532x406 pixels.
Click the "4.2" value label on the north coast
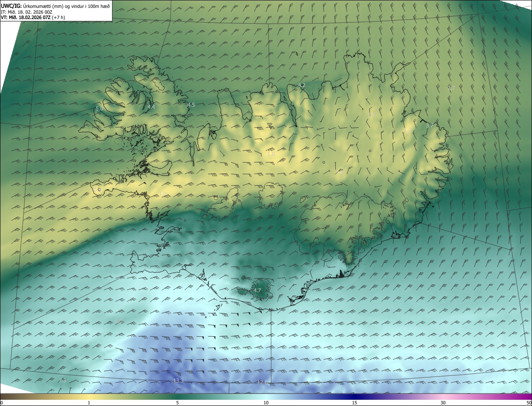point(302,86)
